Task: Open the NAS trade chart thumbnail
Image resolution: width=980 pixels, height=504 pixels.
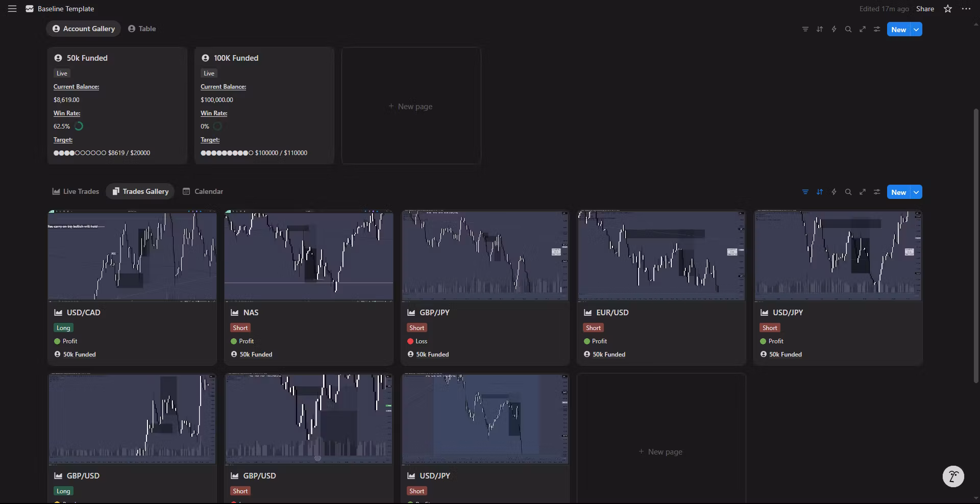Action: coord(308,256)
